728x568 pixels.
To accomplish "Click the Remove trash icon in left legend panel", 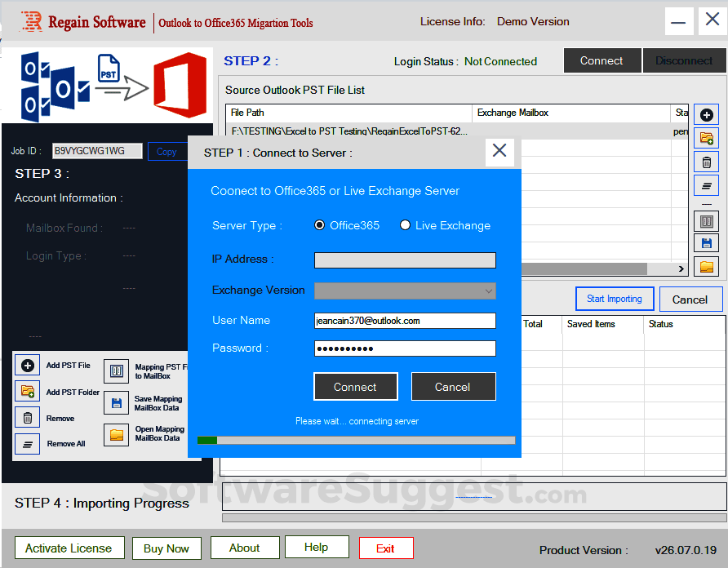I will 28,418.
